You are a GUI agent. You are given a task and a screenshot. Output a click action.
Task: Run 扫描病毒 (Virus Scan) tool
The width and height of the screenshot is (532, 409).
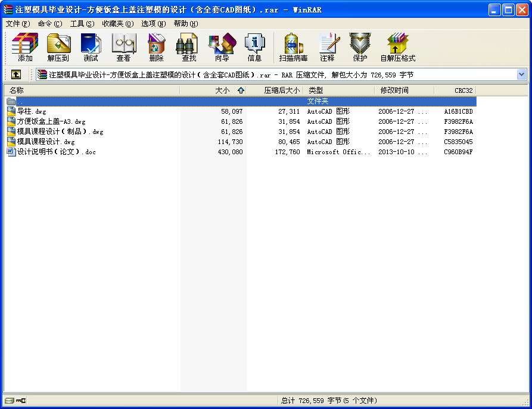click(293, 48)
